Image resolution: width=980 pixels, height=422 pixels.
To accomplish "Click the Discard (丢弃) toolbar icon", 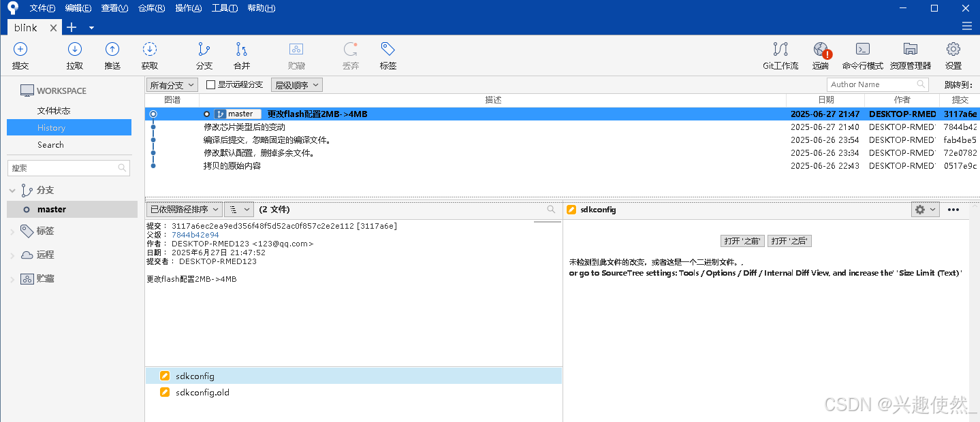I will point(351,49).
